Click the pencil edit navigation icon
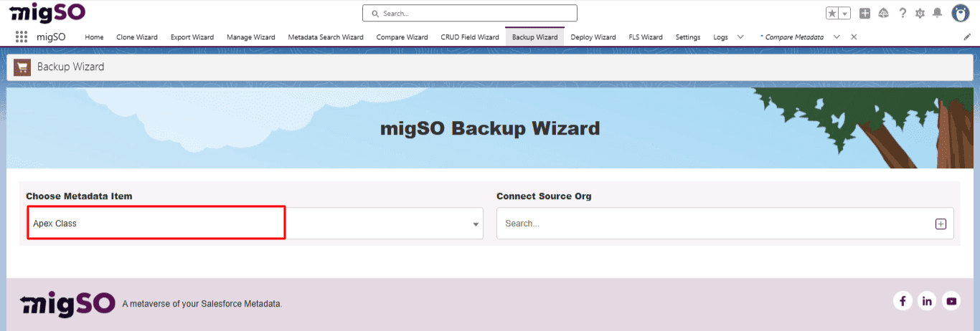This screenshot has width=980, height=331. click(967, 37)
